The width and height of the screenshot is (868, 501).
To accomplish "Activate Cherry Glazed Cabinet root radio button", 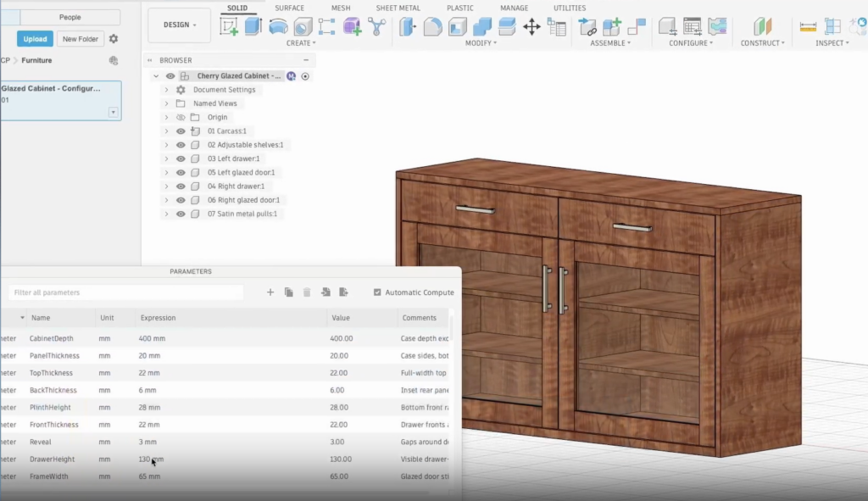I will (305, 76).
